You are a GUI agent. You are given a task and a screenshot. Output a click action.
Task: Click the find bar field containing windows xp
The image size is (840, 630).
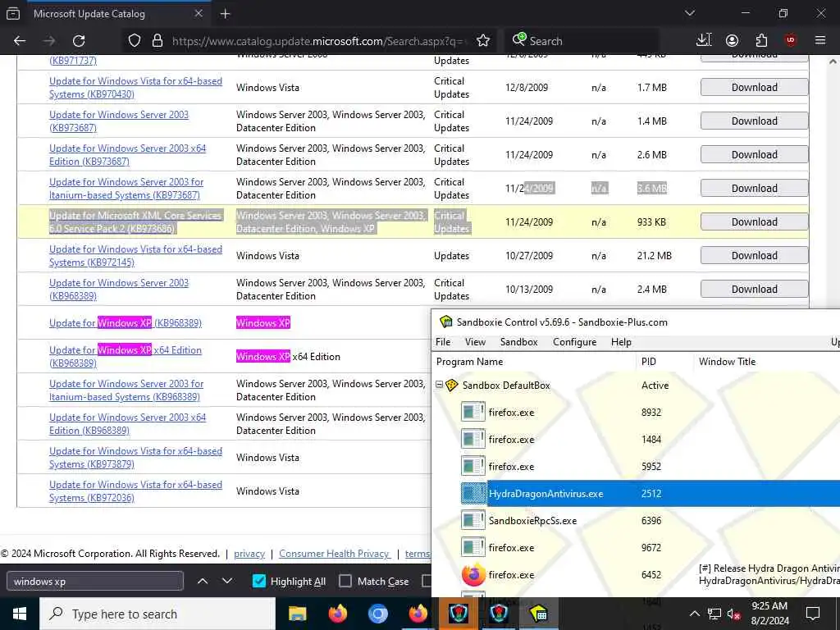coord(95,582)
